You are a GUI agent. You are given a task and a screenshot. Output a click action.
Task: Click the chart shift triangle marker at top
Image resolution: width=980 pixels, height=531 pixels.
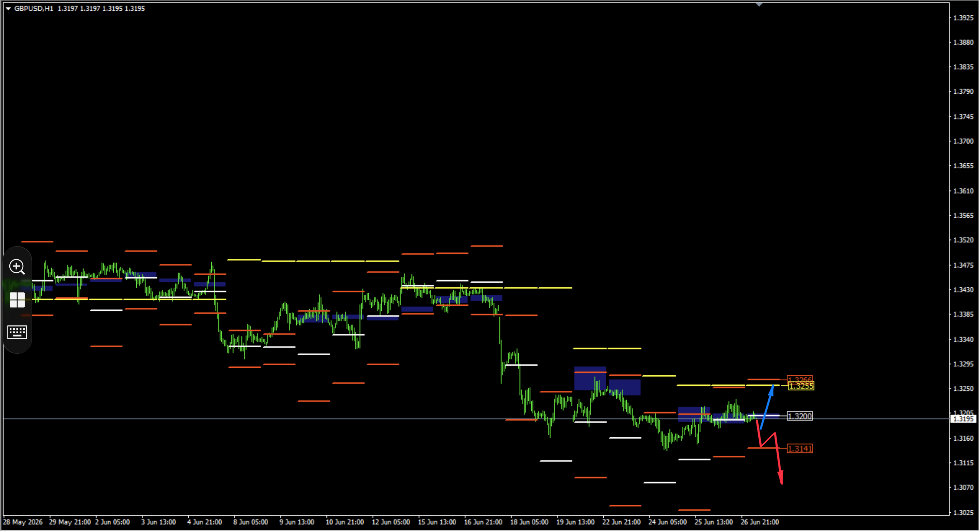759,5
